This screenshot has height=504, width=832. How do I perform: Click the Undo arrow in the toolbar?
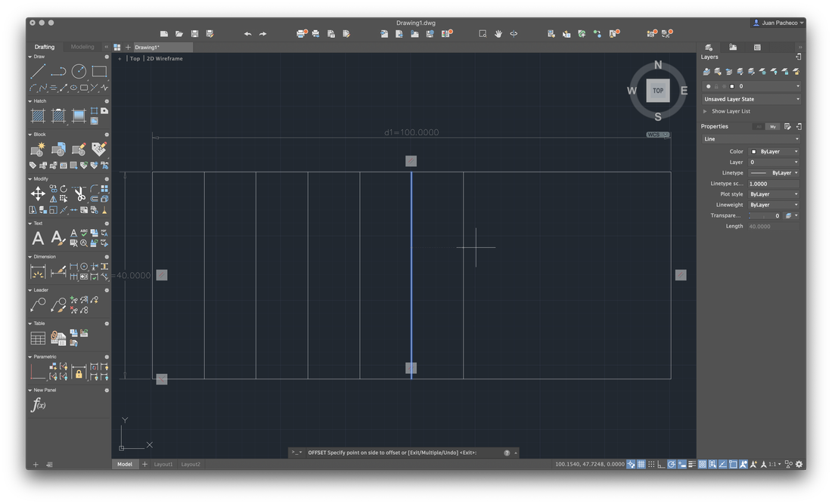pos(247,34)
